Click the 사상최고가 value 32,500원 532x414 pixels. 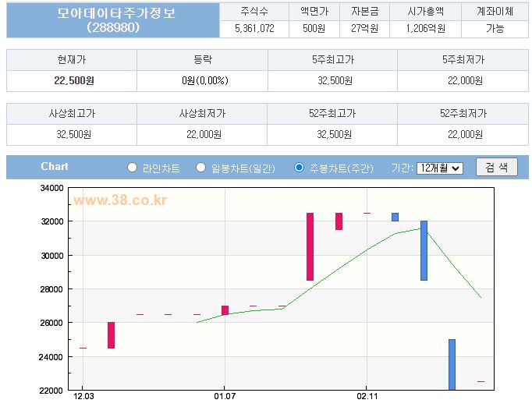[x=73, y=135]
